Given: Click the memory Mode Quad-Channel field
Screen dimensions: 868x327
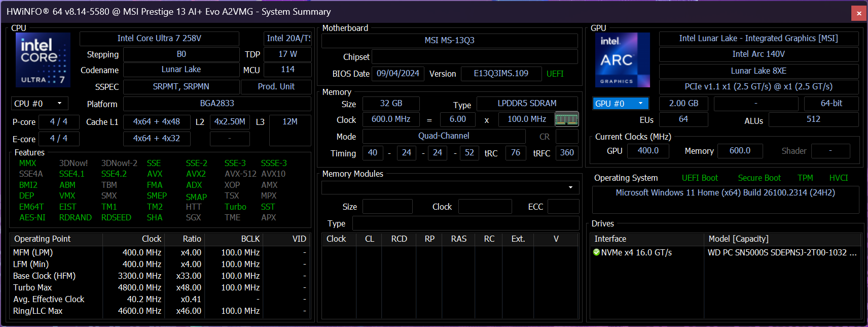Looking at the screenshot, I should click(444, 136).
